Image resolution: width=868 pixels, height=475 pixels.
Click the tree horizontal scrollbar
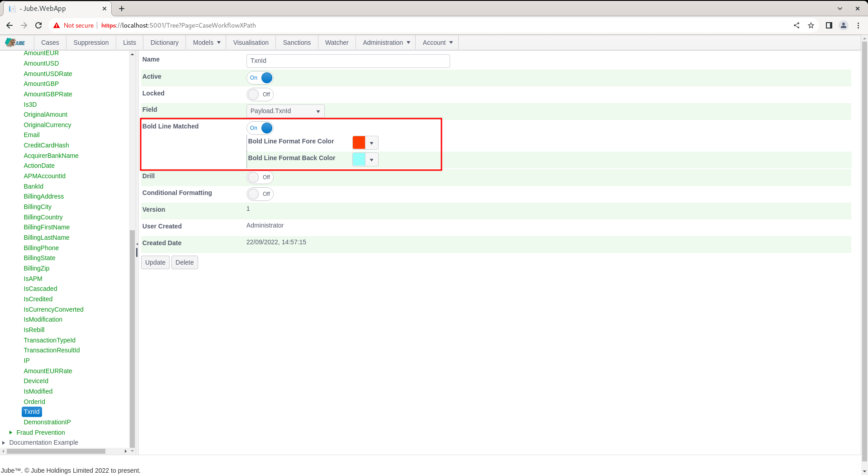(x=56, y=451)
